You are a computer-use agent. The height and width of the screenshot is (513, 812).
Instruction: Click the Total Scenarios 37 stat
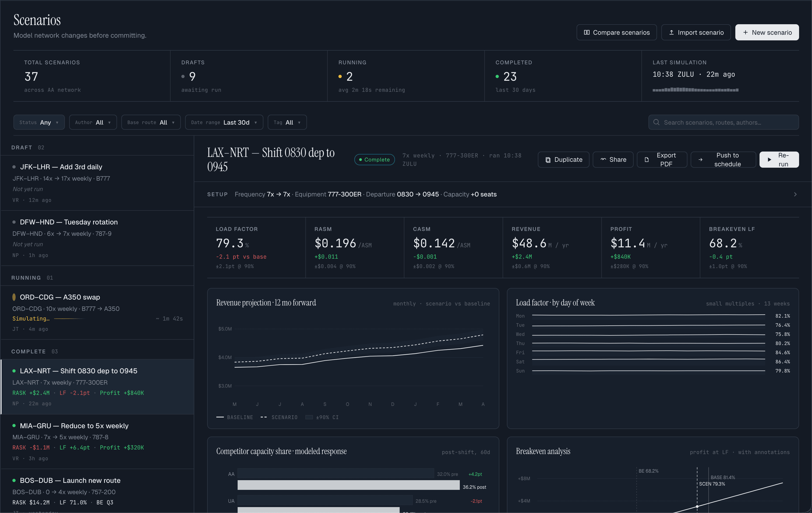tap(92, 76)
